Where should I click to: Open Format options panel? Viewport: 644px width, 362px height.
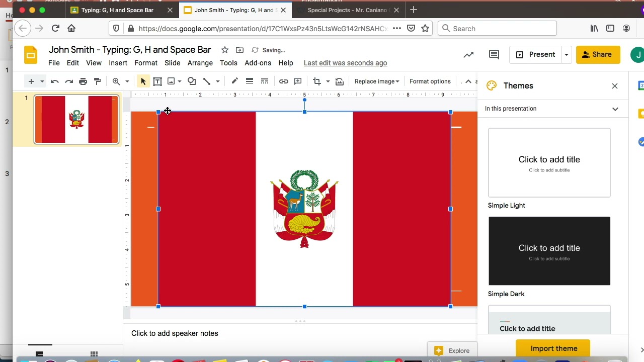click(x=430, y=81)
